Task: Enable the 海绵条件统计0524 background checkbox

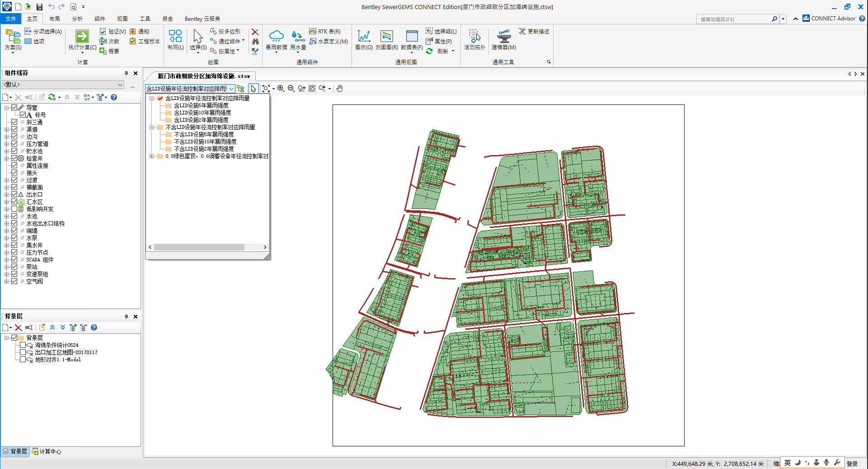Action: click(x=23, y=345)
